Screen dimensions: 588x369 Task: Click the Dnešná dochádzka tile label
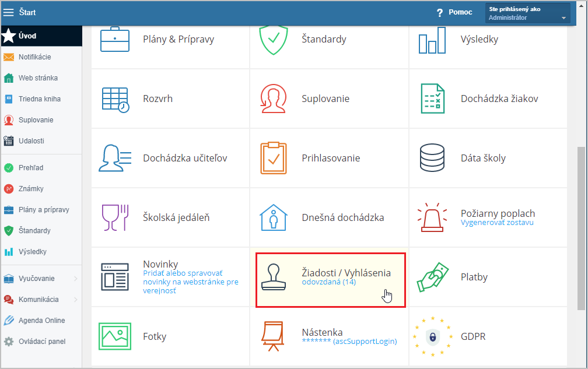[x=343, y=217]
